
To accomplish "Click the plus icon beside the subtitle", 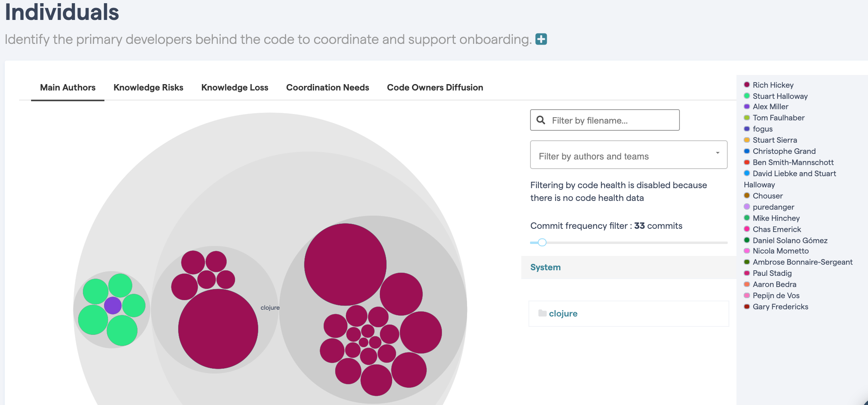I will 541,39.
